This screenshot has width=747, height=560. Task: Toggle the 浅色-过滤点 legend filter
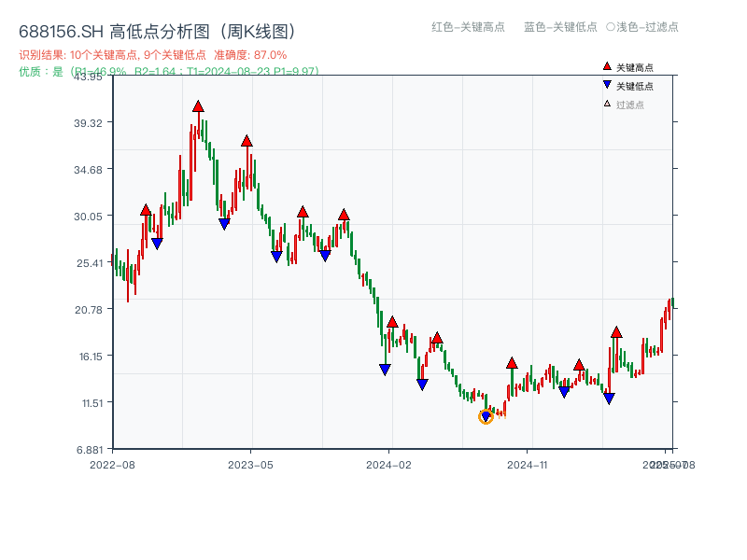coord(642,28)
